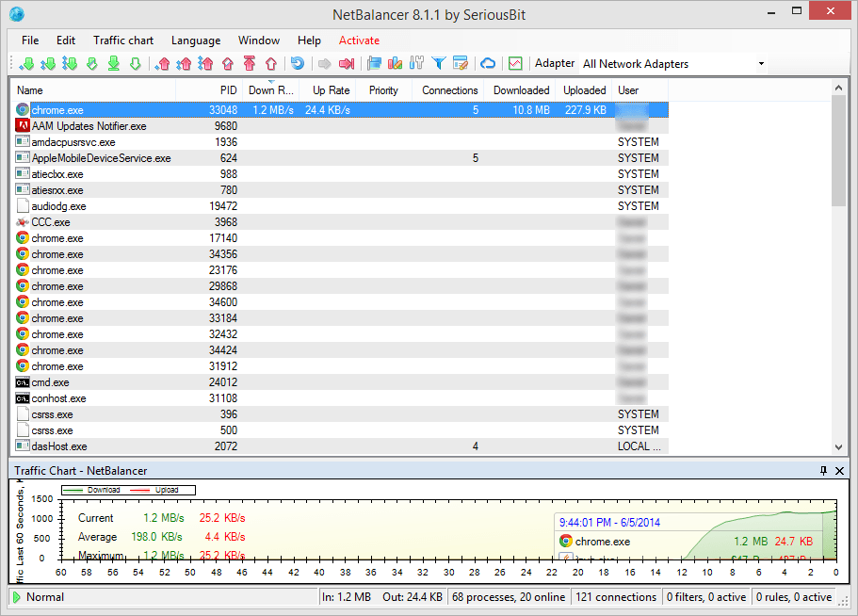858x616 pixels.
Task: Select the cmd.exe process row
Action: [342, 382]
